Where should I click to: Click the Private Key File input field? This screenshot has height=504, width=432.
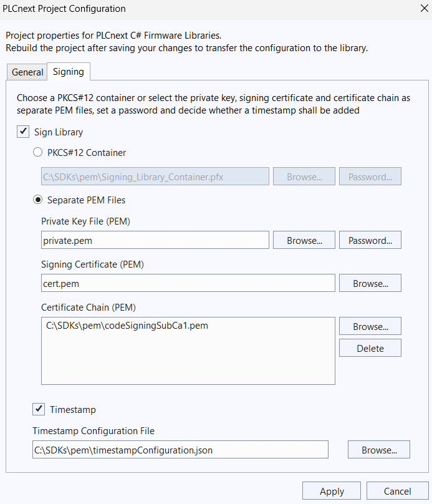pos(155,240)
